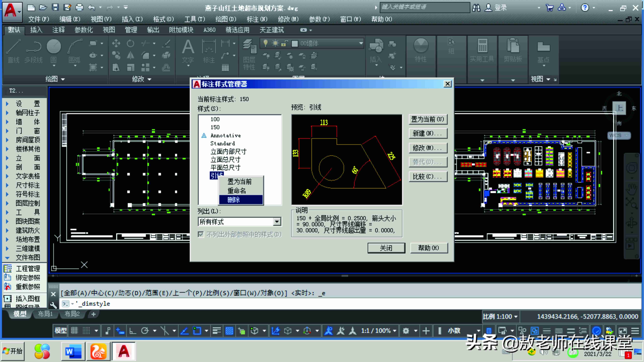
Task: Open the Text (文字) tool
Action: pyautogui.click(x=188, y=51)
